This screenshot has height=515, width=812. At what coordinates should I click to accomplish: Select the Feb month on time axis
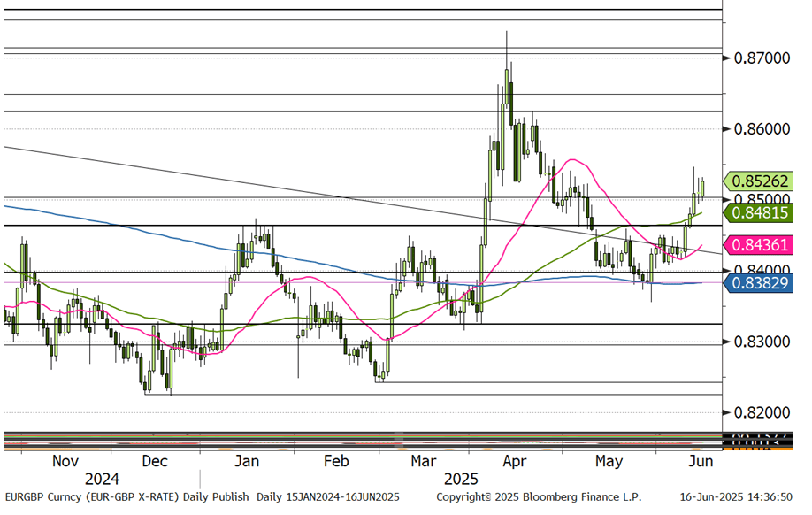pyautogui.click(x=336, y=461)
